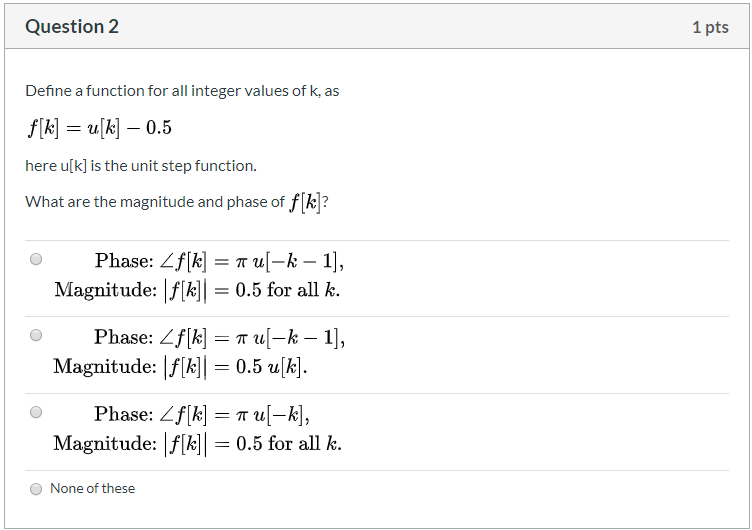Viewport: 752px width, 530px height.
Task: Click third option's magnitude 0.5 for all k line
Action: (x=197, y=444)
